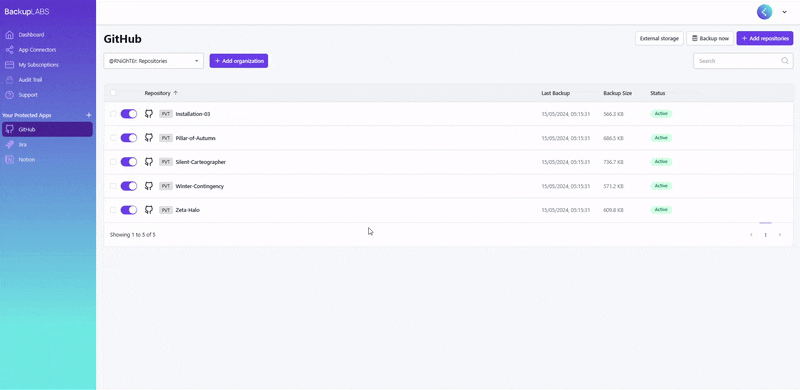Viewport: 800px width, 390px height.
Task: Click the Status column header
Action: 658,93
